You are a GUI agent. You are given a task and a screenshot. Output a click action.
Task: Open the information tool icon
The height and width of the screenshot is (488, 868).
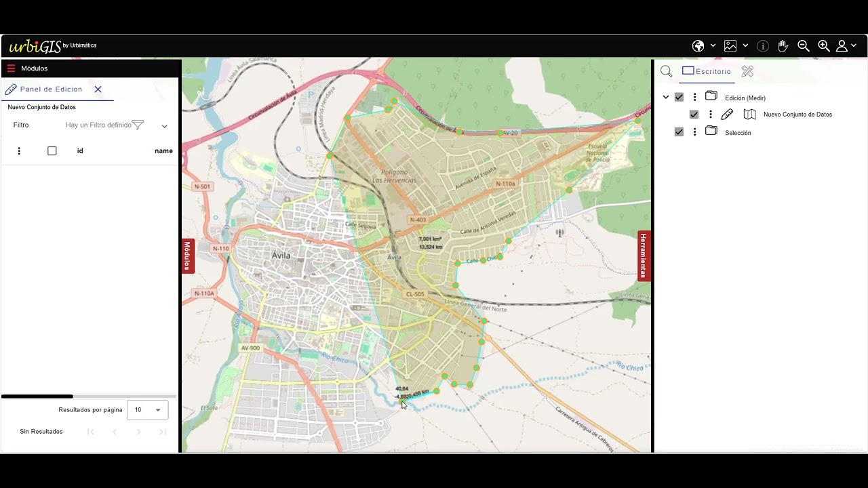(x=763, y=46)
